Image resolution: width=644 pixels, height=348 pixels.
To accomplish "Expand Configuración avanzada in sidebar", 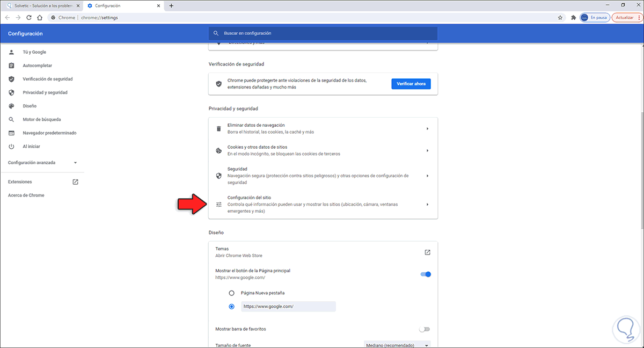I will (x=43, y=163).
